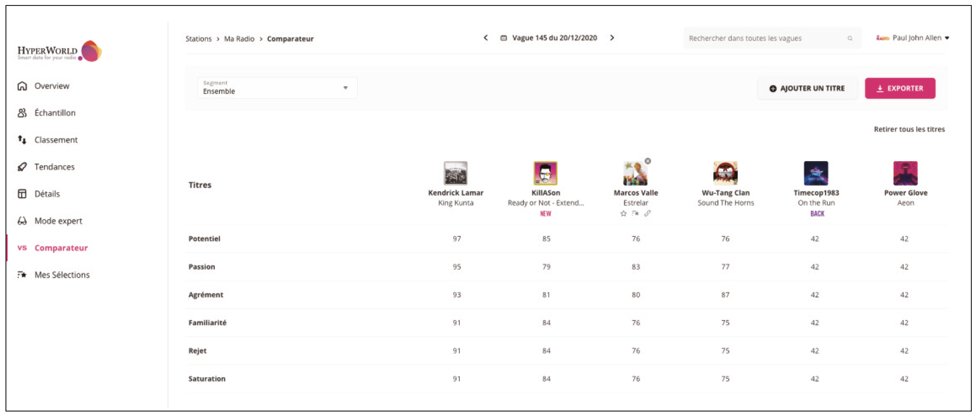
Task: Click the Ajouter un titre button
Action: 807,89
